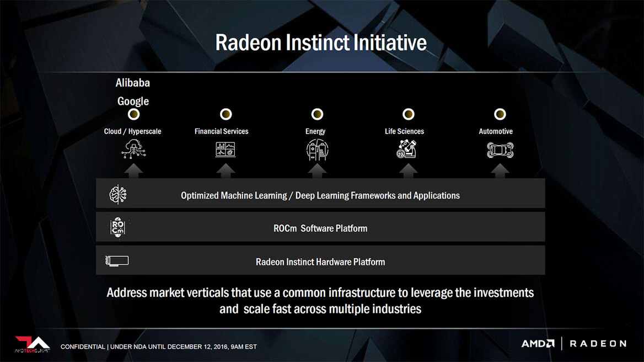The width and height of the screenshot is (644, 362).
Task: Click the up arrow below Cloud / Hyperscale icon
Action: (133, 171)
